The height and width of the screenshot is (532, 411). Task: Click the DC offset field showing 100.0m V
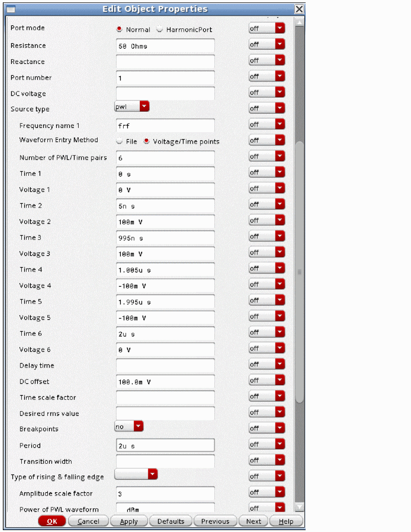[x=165, y=382]
